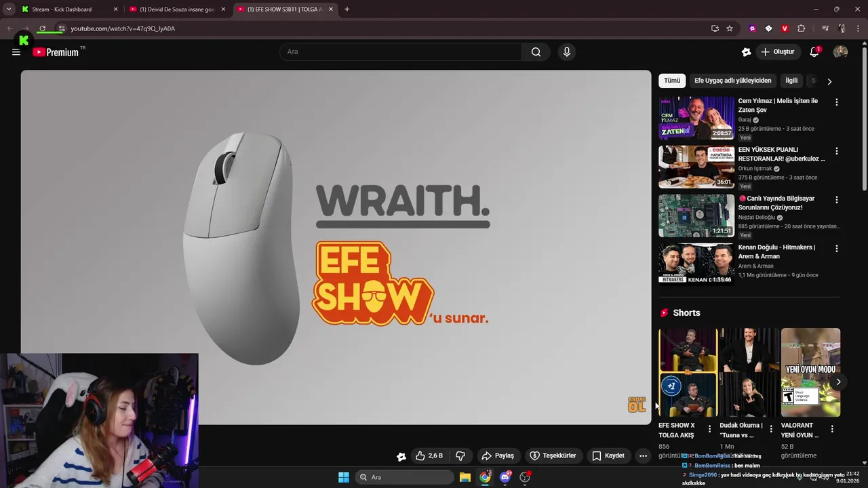
Task: Open options for Dudak Okuma short
Action: (x=771, y=429)
